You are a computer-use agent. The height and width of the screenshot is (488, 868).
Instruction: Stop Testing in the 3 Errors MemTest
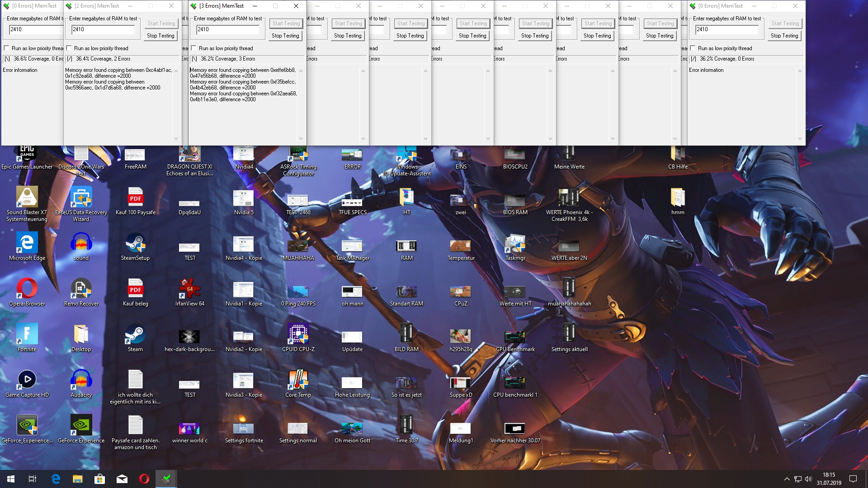coord(285,36)
